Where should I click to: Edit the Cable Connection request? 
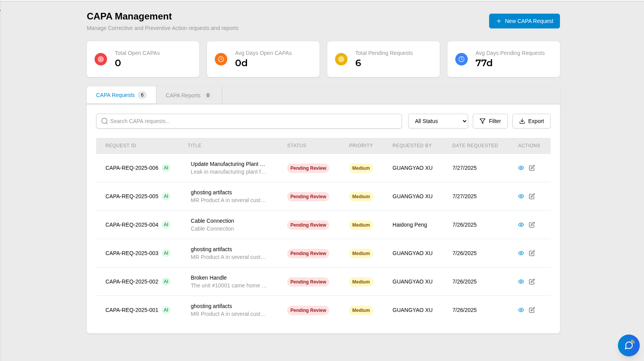pos(532,225)
